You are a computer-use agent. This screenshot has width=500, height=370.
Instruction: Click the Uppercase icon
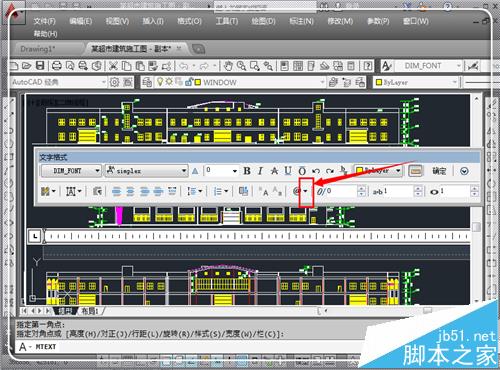[x=263, y=191]
